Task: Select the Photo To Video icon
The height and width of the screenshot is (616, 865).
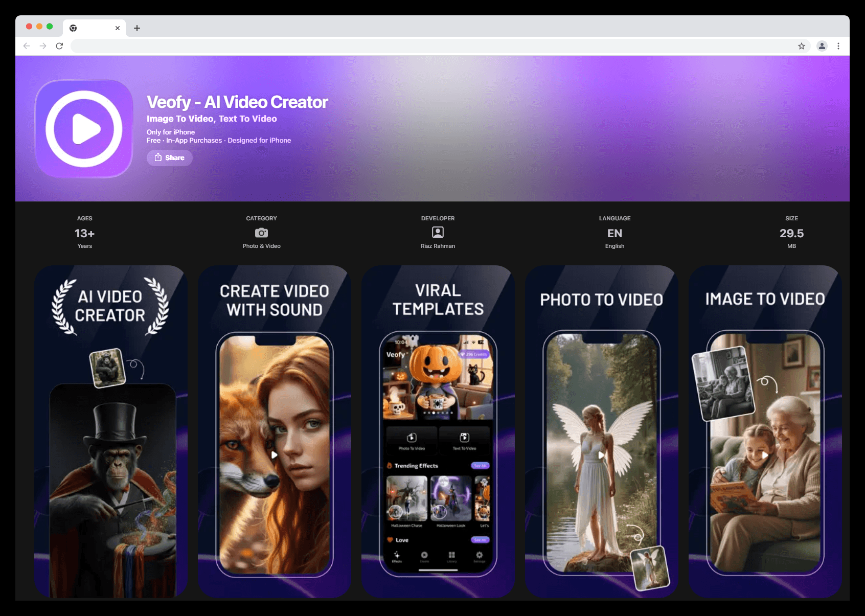Action: coord(412,439)
